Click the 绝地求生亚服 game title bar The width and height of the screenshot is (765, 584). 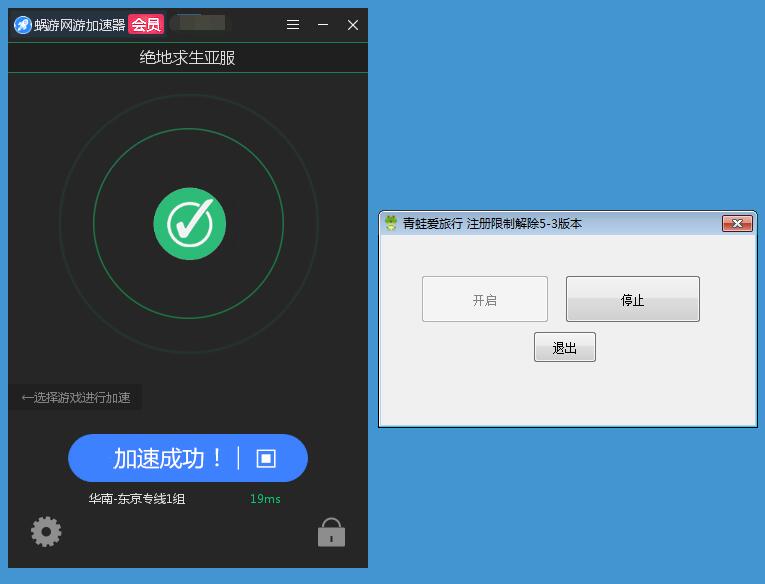pos(188,58)
